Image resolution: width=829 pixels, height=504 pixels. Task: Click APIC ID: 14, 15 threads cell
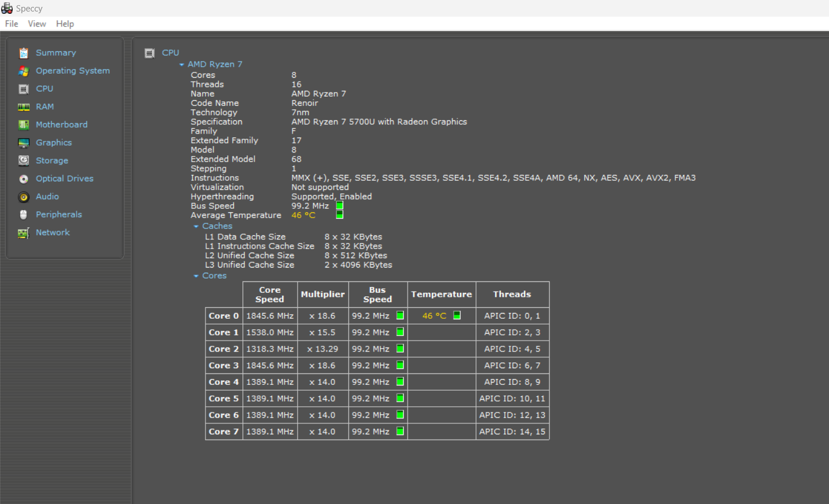click(512, 432)
